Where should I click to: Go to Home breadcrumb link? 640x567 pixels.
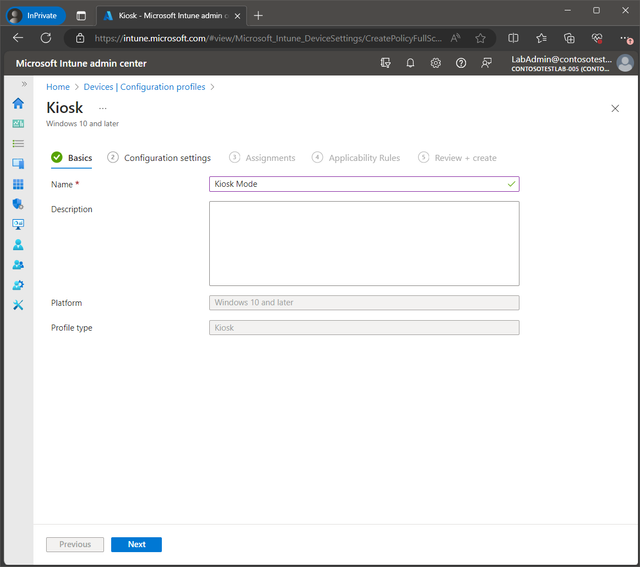[58, 87]
